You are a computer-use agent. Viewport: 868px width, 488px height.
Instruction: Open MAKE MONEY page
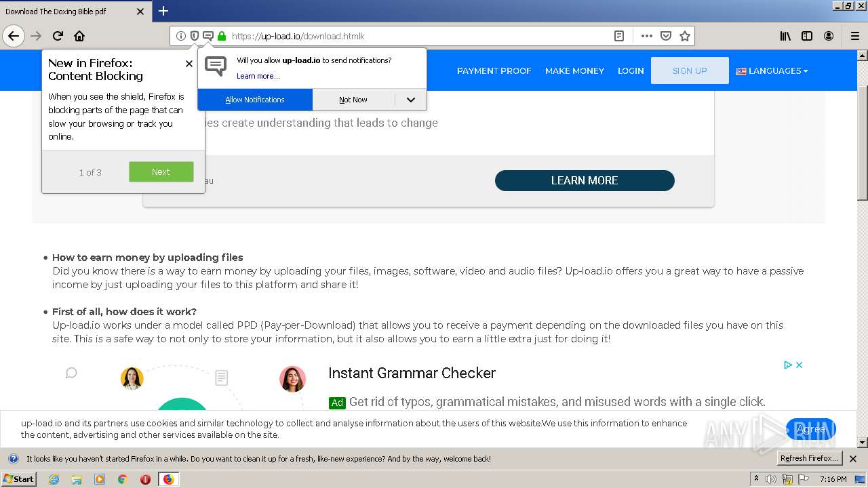(574, 70)
